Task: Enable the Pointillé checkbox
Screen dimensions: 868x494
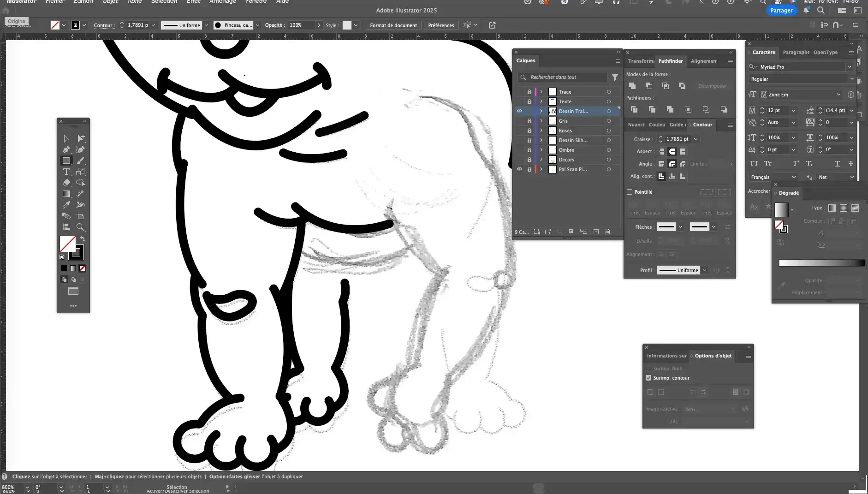Action: coord(630,192)
